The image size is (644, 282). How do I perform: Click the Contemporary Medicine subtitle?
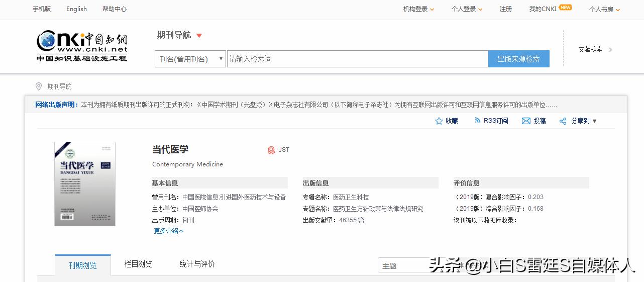click(x=187, y=164)
